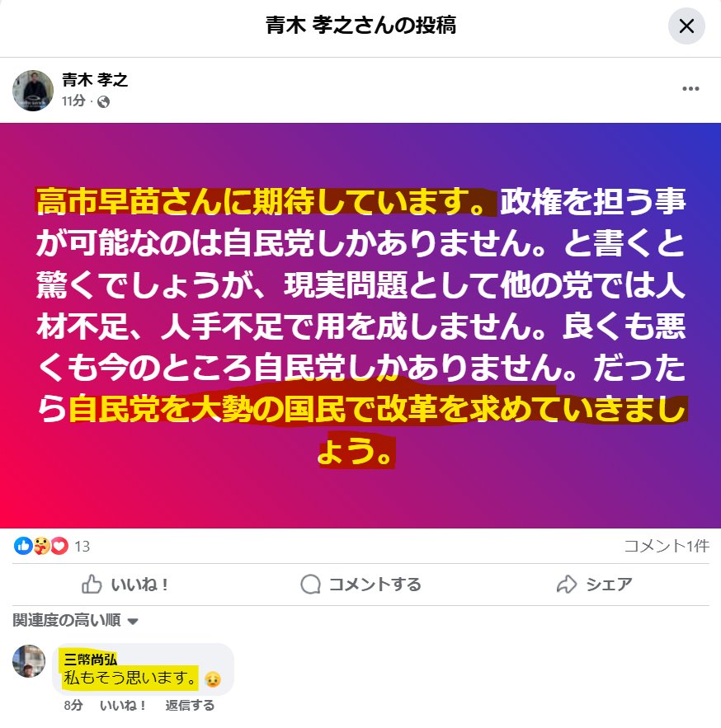Open the コメント1件 comment count
The width and height of the screenshot is (721, 728).
pyautogui.click(x=667, y=546)
